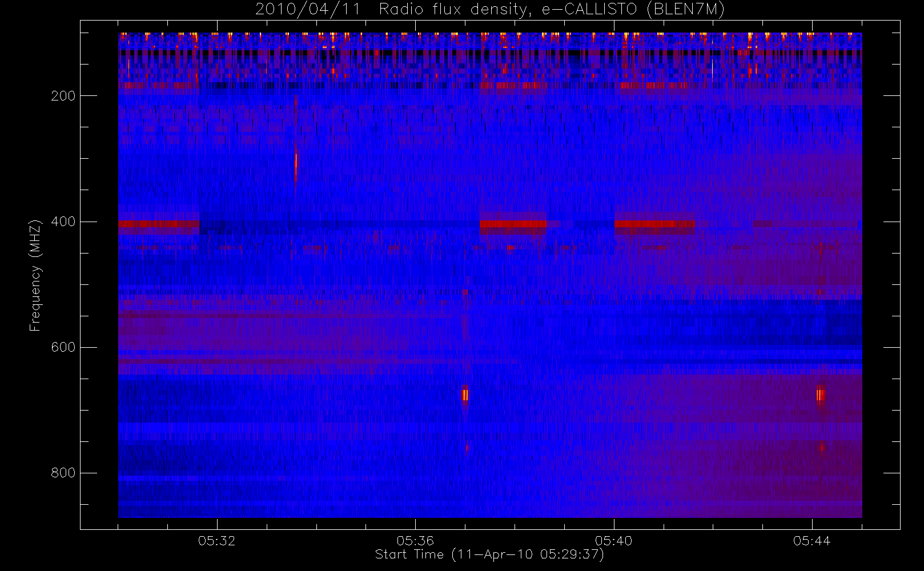Click the 05:32 time tick label
The image size is (924, 571).
click(216, 541)
